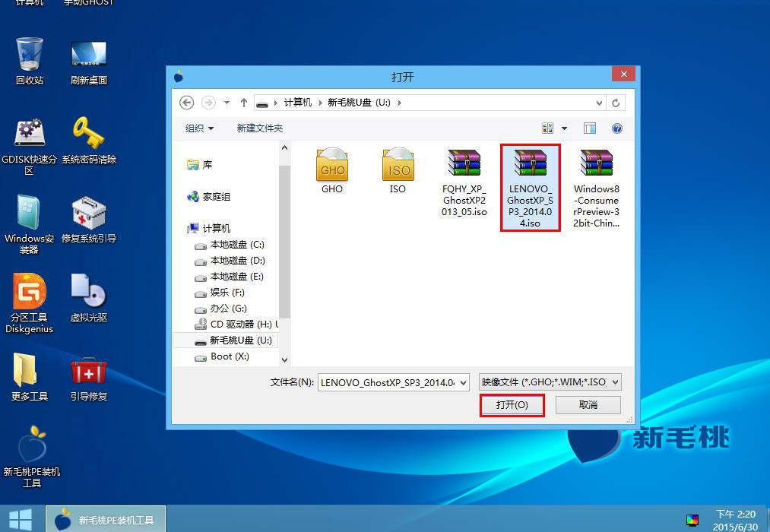The height and width of the screenshot is (532, 770).
Task: Click 计算机 in address breadcrumb
Action: click(x=298, y=103)
